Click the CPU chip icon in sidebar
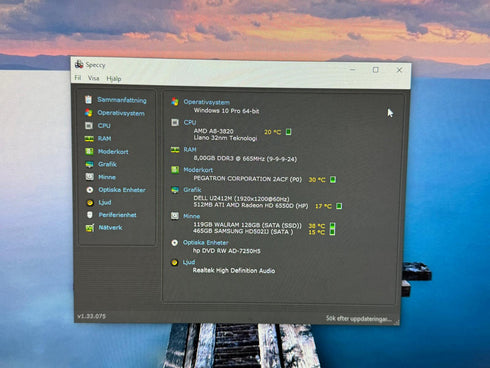This screenshot has height=368, width=490. 89,125
